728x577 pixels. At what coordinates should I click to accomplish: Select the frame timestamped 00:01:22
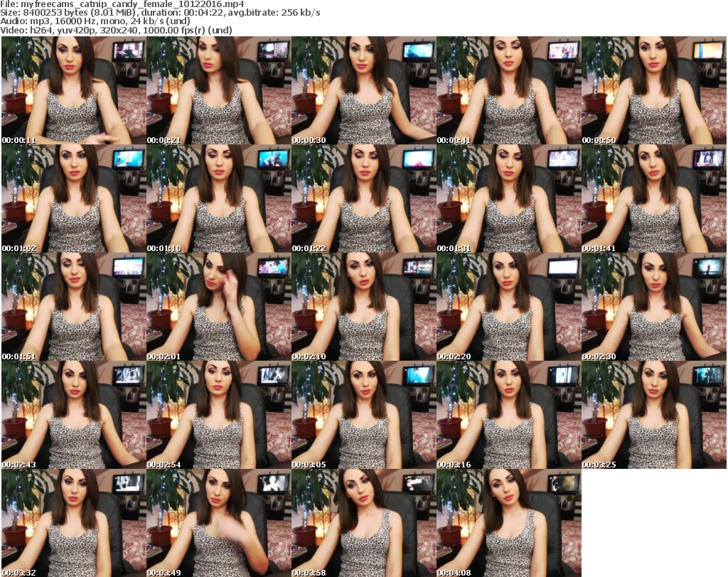click(x=363, y=198)
